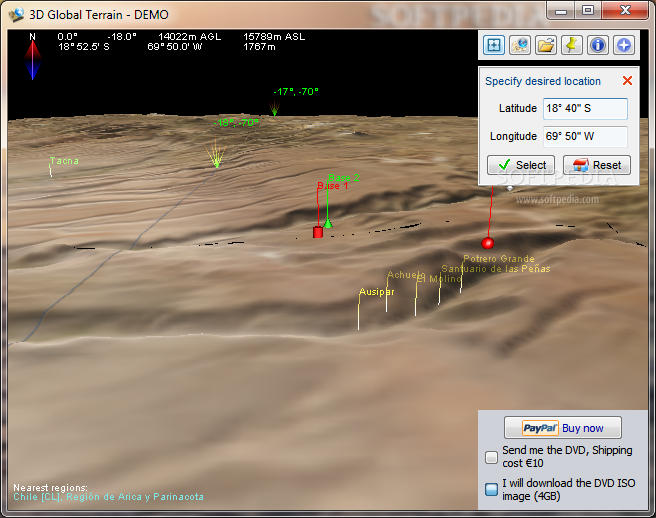Viewport: 656px width, 518px height.
Task: Select the yellow pushpin marker tool
Action: point(572,45)
